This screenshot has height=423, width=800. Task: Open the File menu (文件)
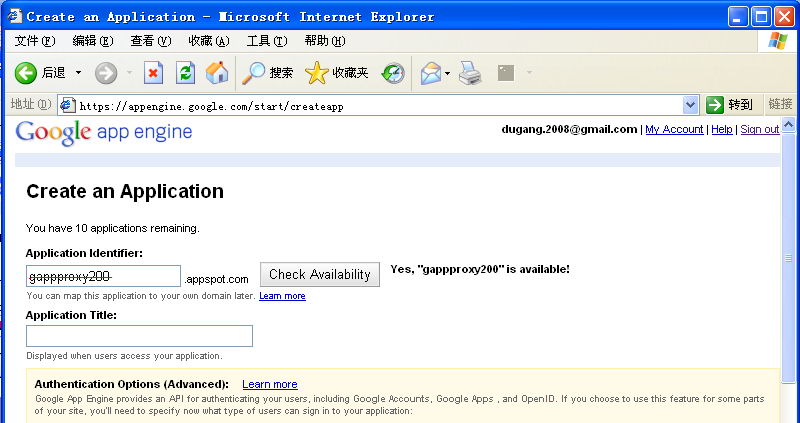click(35, 41)
